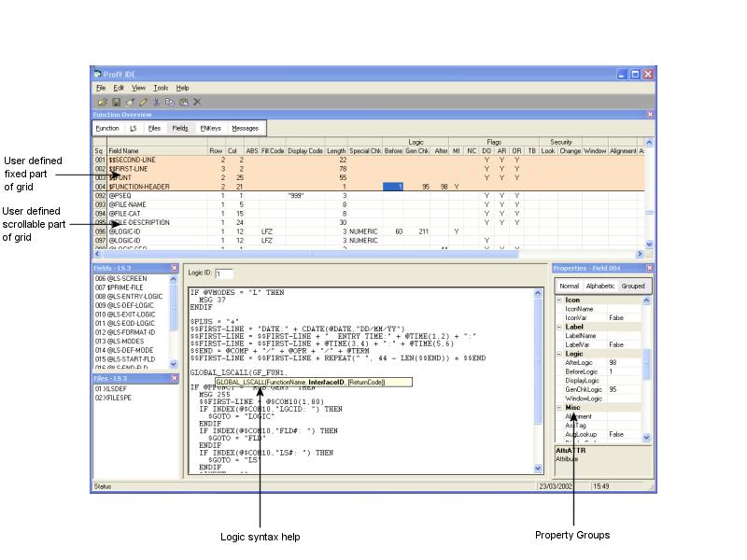Open the View menu
The image size is (747, 560).
point(138,88)
